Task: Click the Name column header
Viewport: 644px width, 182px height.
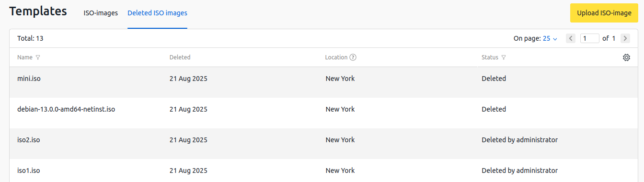Action: (25, 57)
